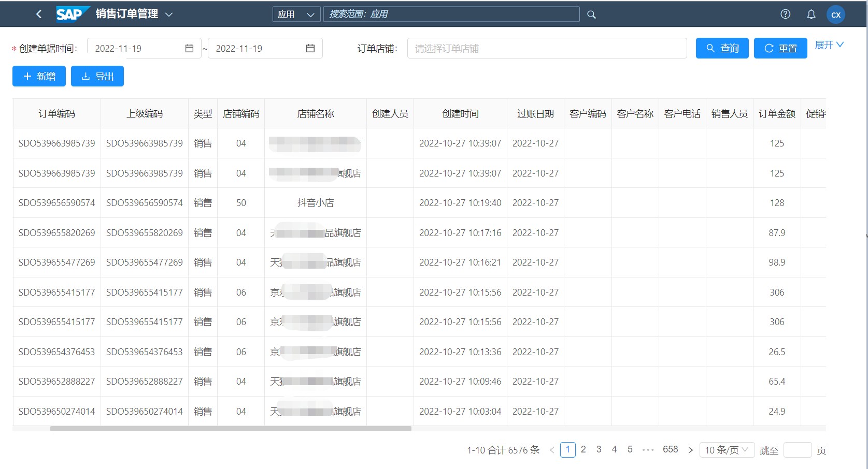Click the 上级编码 column header
Screen dimensions: 868x469
(x=145, y=113)
